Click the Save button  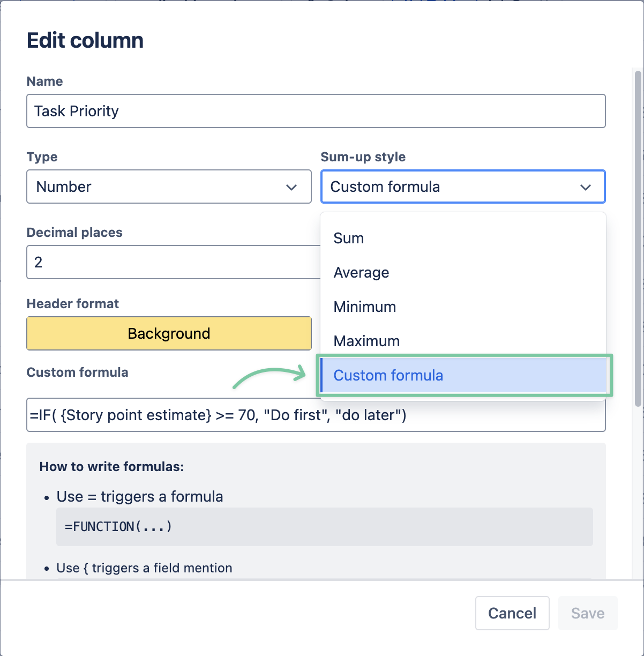(x=588, y=613)
